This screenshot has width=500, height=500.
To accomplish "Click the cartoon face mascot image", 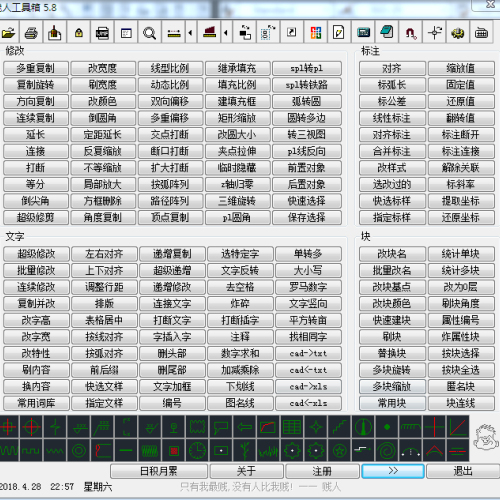I will [486, 437].
